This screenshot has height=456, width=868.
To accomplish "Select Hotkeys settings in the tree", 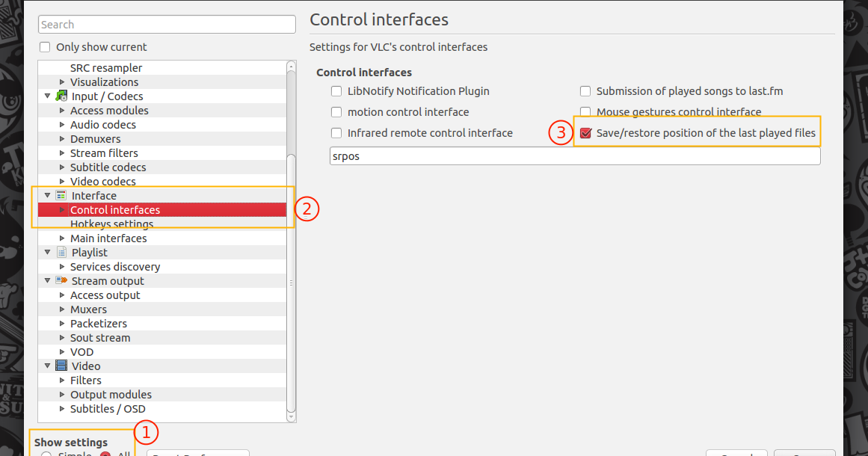I will point(111,224).
